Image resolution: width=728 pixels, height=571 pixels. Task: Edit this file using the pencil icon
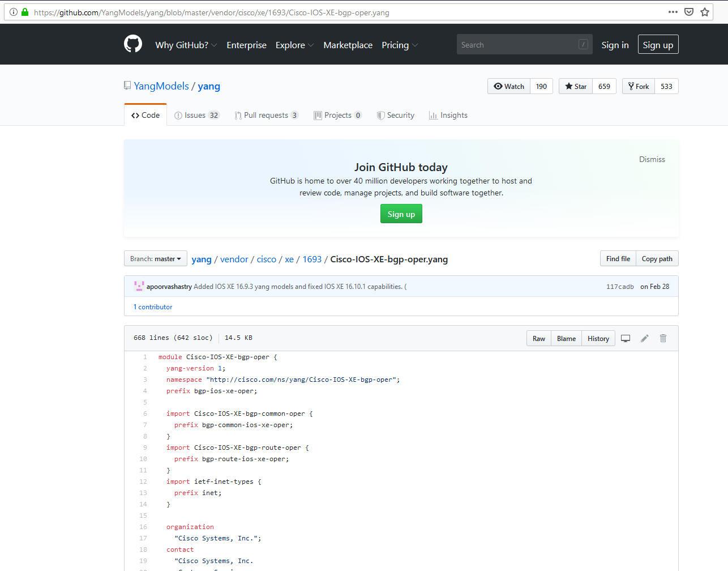[644, 338]
